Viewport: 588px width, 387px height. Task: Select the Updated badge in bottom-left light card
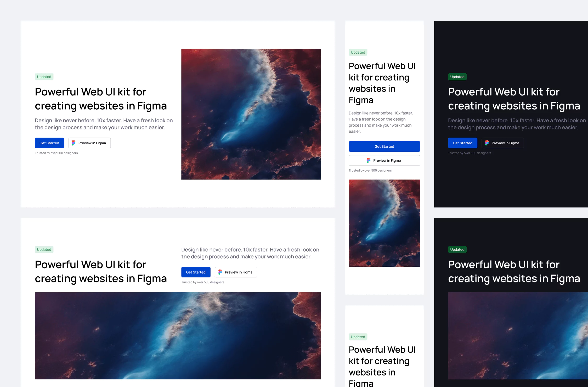click(44, 249)
